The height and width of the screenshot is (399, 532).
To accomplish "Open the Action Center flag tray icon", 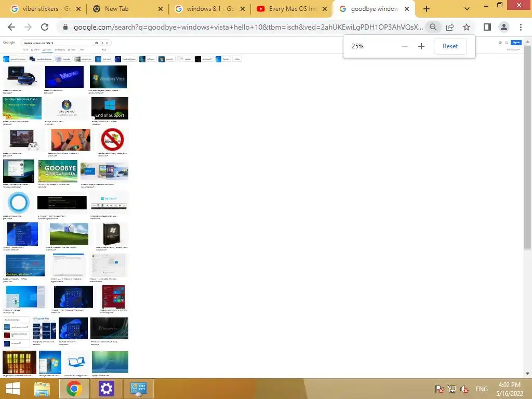I will 439,389.
